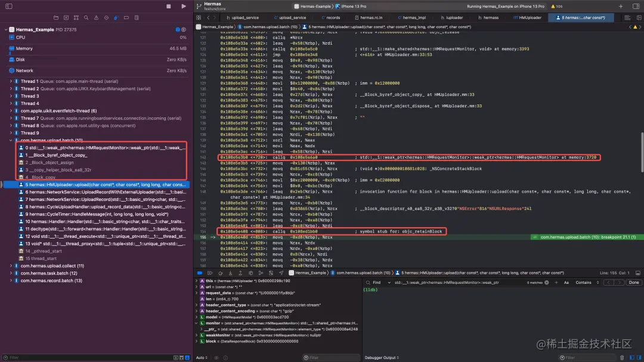This screenshot has width=644, height=362.
Task: Open editor options lines icon
Action: point(627,18)
